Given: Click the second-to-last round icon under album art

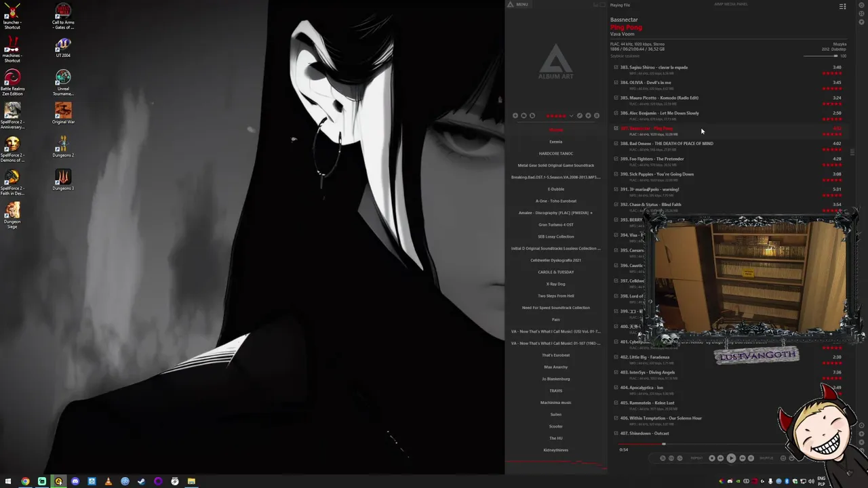Looking at the screenshot, I should [x=588, y=116].
